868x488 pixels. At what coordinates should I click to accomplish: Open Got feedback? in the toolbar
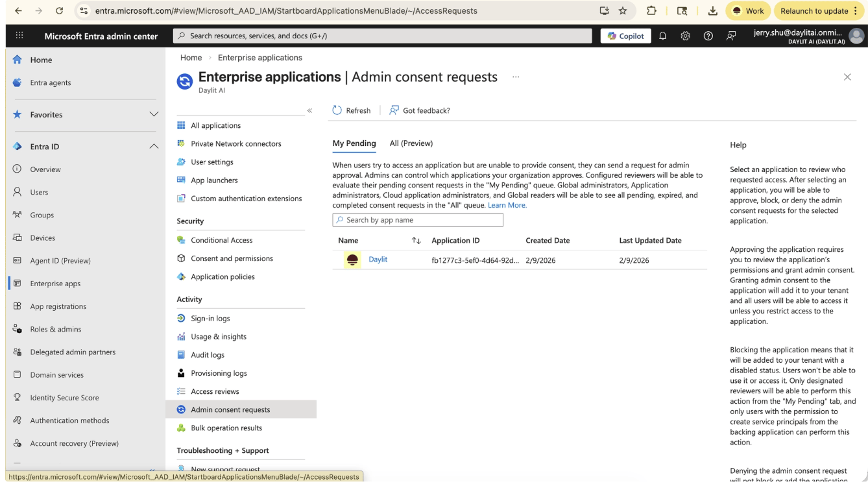[419, 110]
